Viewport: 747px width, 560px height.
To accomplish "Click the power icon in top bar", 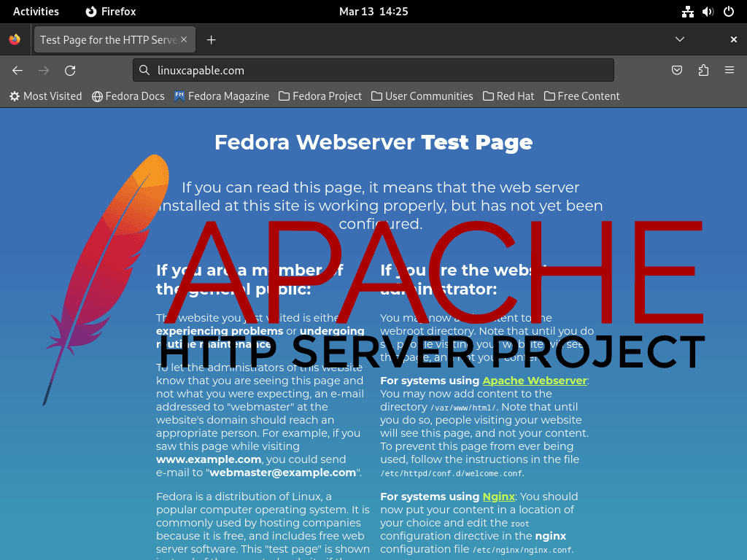I will point(729,12).
